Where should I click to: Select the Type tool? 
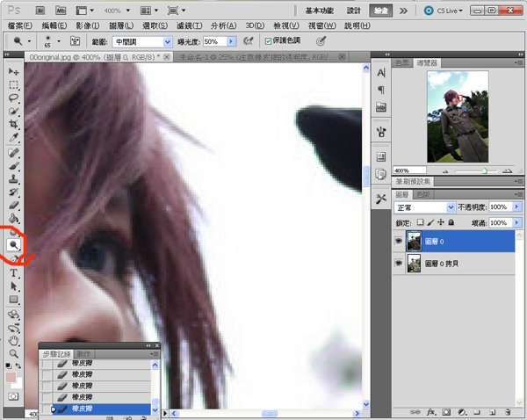(x=13, y=272)
